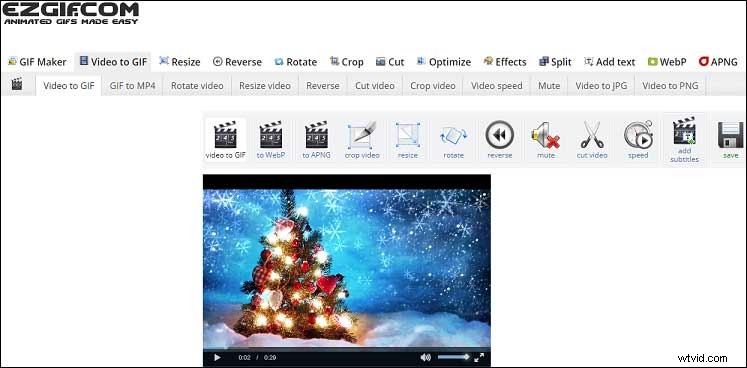
Task: Play the Christmas tree video
Action: (217, 357)
